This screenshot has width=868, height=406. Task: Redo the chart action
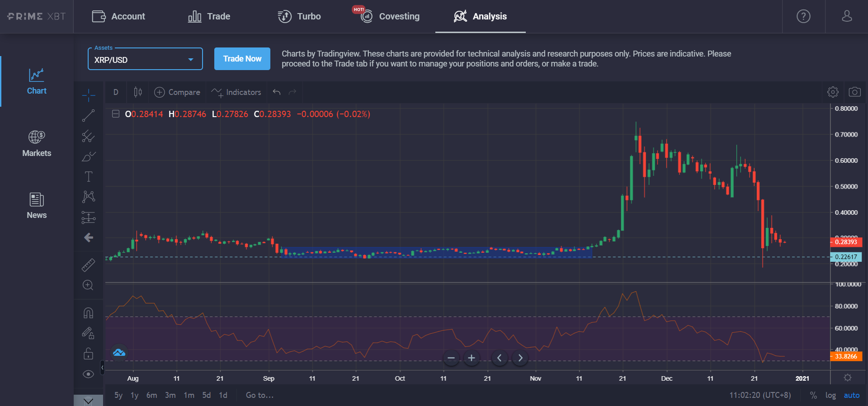coord(292,92)
